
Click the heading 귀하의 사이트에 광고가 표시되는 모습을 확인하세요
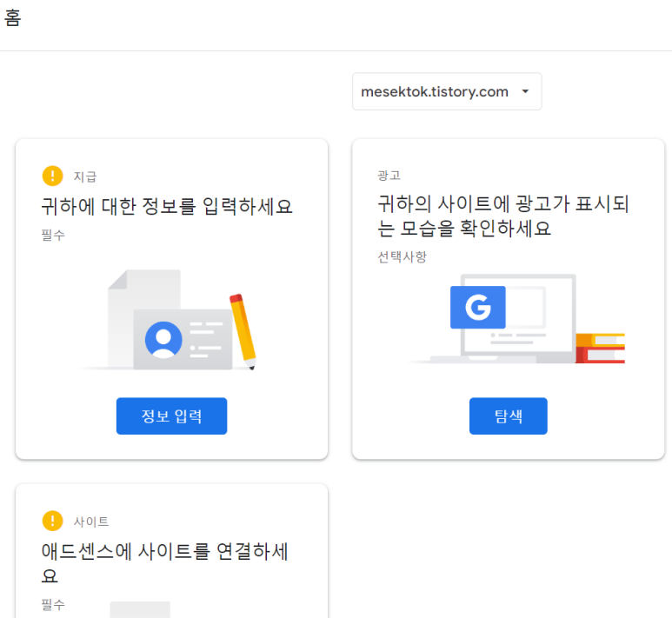(503, 216)
